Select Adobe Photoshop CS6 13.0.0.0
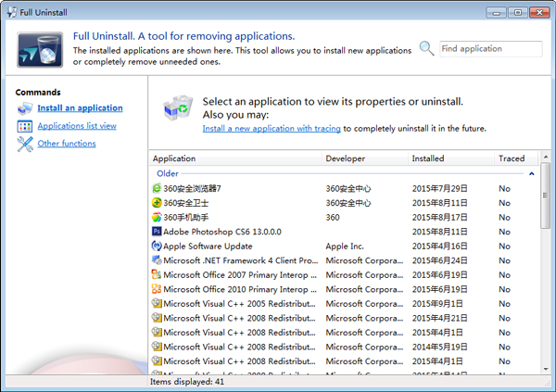 (x=344, y=232)
